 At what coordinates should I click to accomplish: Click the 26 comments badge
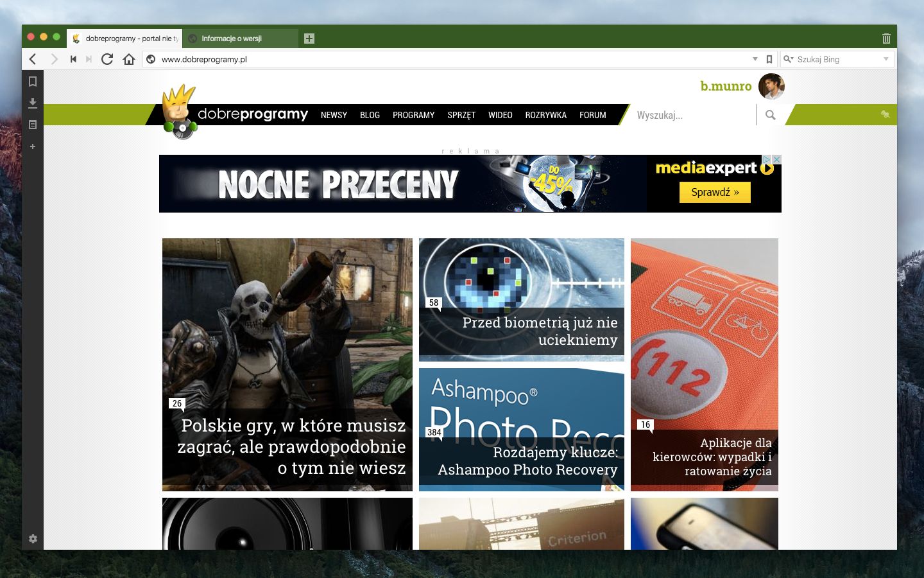[177, 403]
